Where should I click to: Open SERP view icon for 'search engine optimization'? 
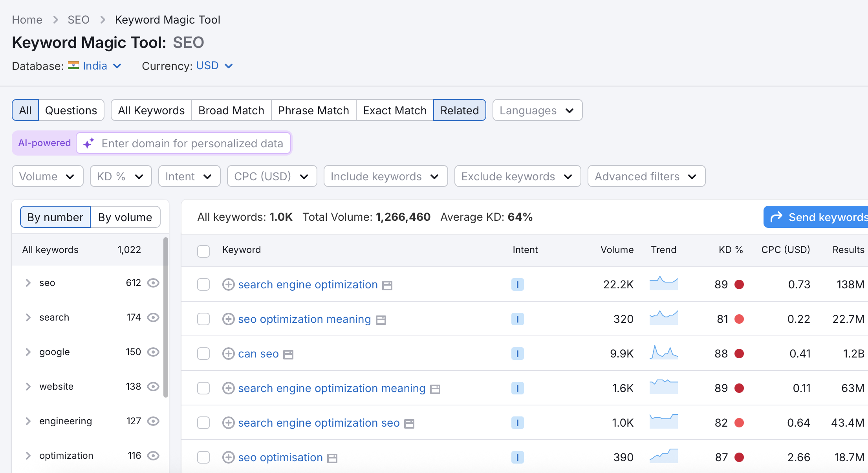pos(387,286)
